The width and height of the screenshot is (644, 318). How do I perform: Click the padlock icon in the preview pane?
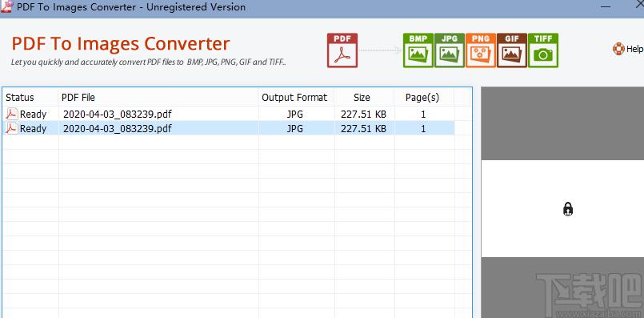tap(568, 209)
